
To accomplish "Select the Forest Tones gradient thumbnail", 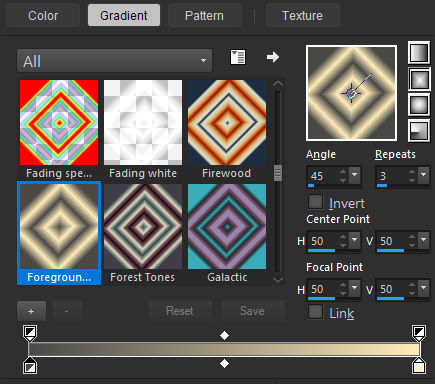I will pos(143,226).
